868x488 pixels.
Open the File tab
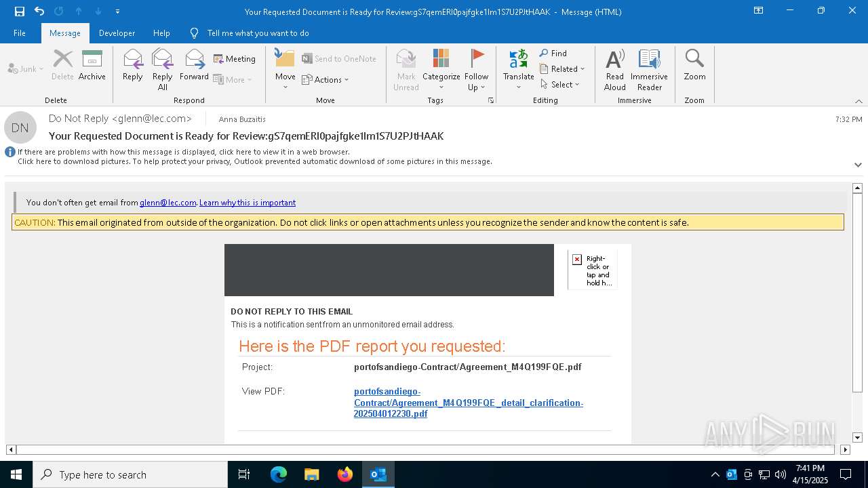click(x=20, y=33)
